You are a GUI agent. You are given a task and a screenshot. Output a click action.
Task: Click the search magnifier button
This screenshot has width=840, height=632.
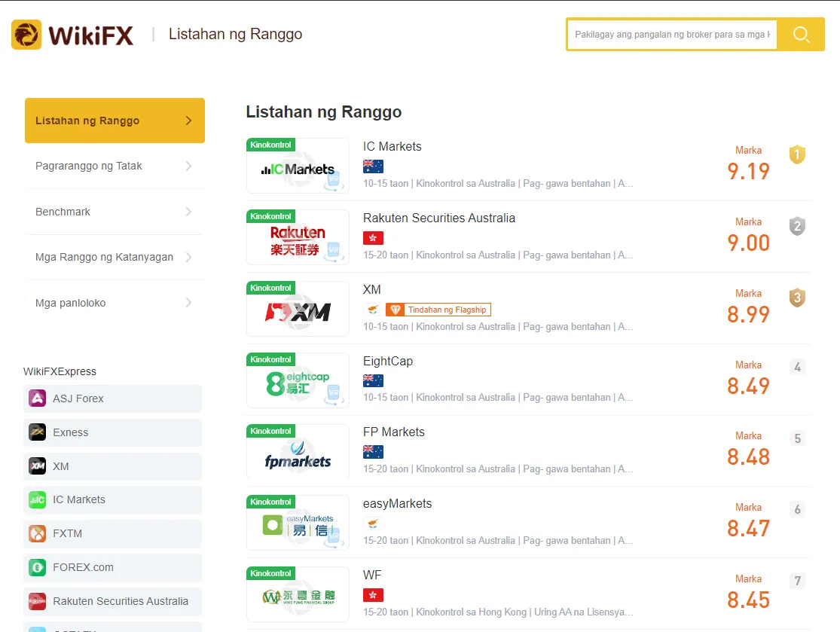point(801,35)
